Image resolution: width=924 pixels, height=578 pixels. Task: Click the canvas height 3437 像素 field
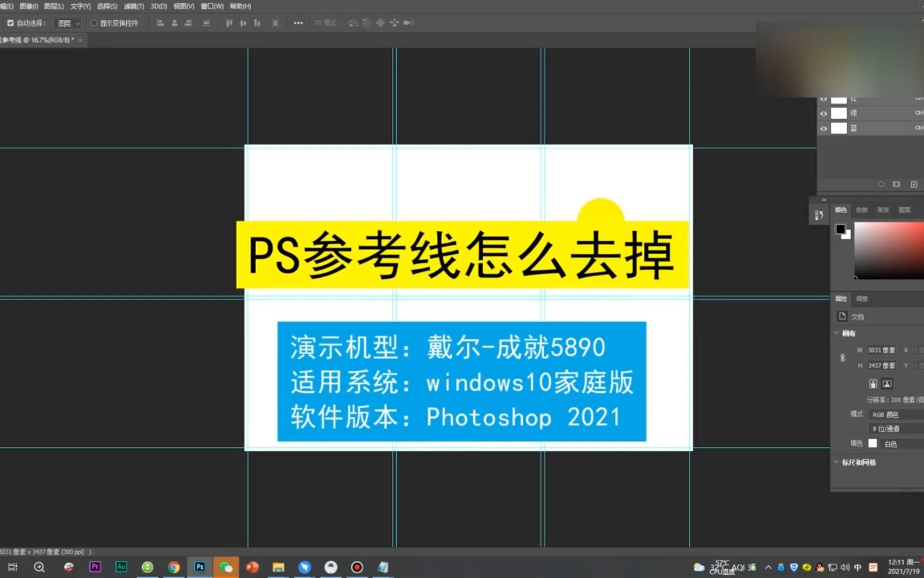pos(882,366)
